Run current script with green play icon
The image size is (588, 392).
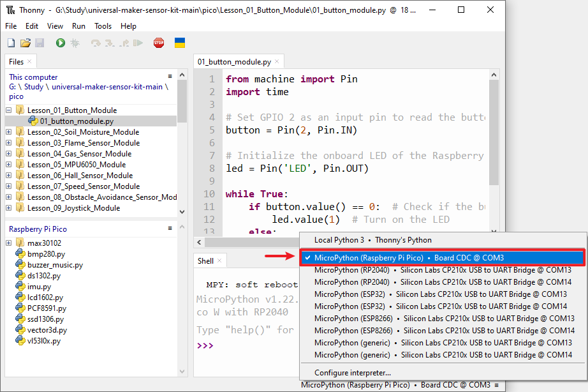[61, 43]
